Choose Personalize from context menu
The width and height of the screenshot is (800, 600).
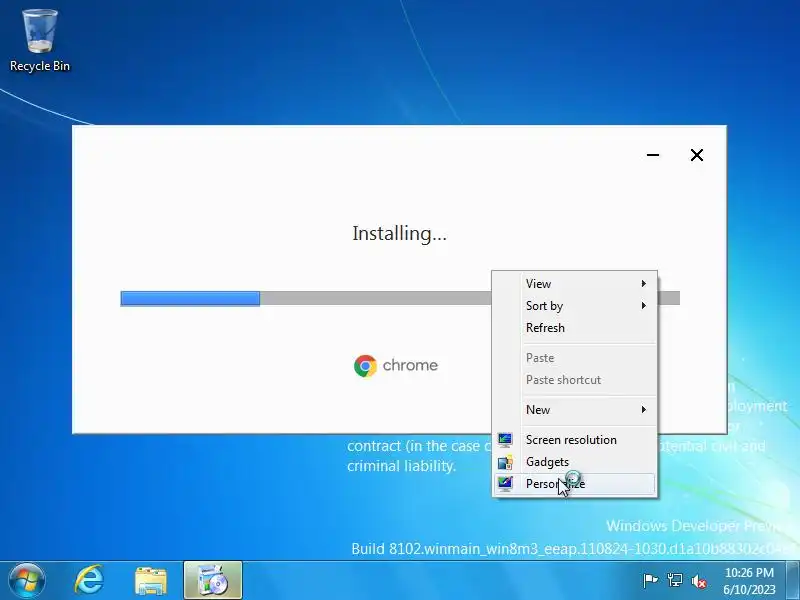tap(574, 484)
